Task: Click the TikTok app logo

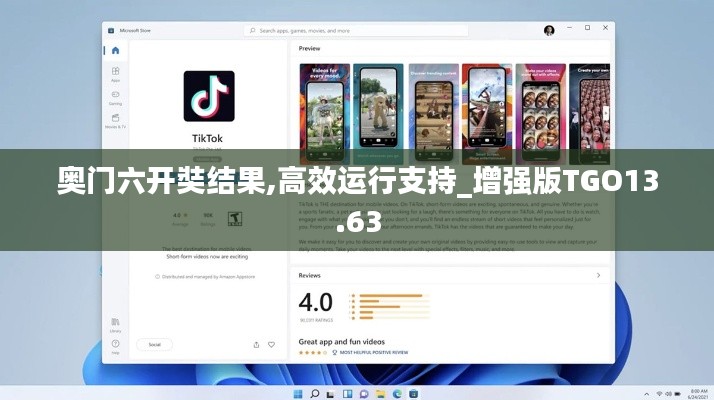Action: 209,96
